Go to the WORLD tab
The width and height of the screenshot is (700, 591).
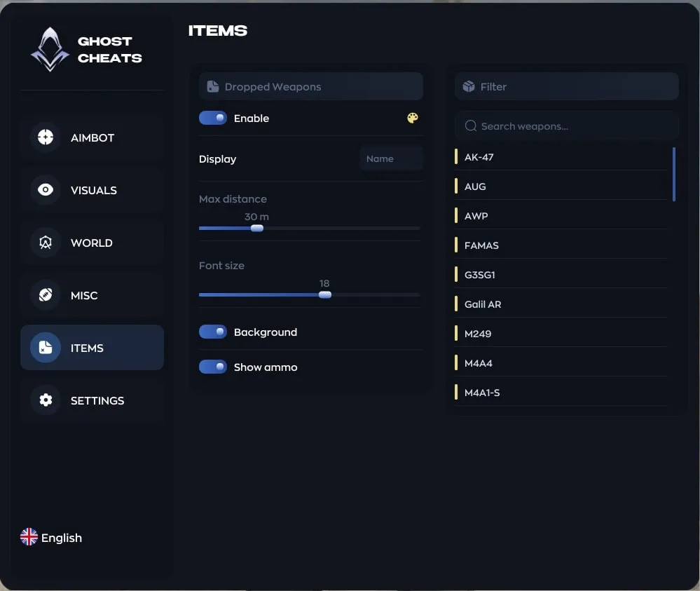pyautogui.click(x=92, y=243)
